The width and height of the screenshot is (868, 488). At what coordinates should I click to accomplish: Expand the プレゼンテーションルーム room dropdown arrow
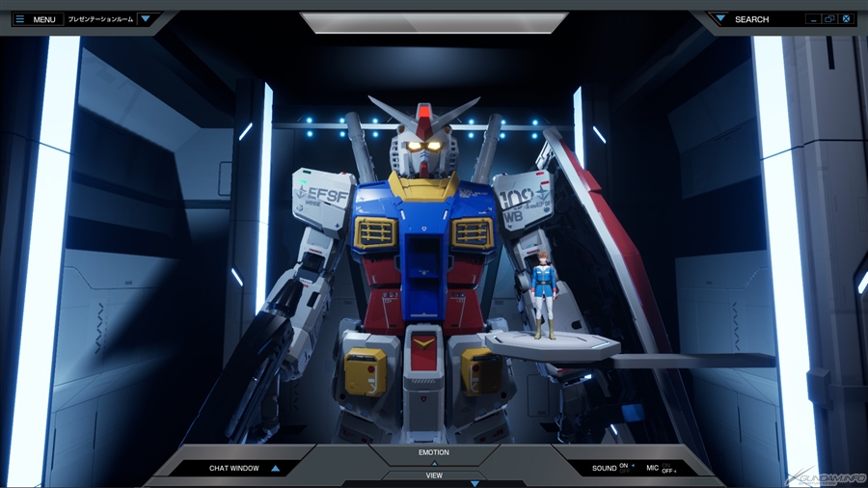point(146,19)
